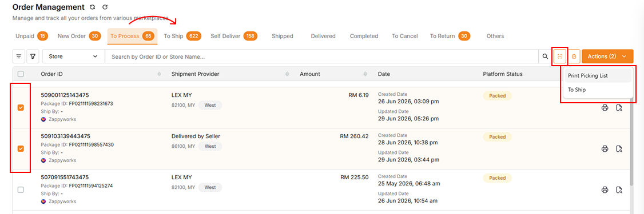Screen dimensions: 644x214
Task: Click order ID 509103139443475
Action: [x=65, y=136]
